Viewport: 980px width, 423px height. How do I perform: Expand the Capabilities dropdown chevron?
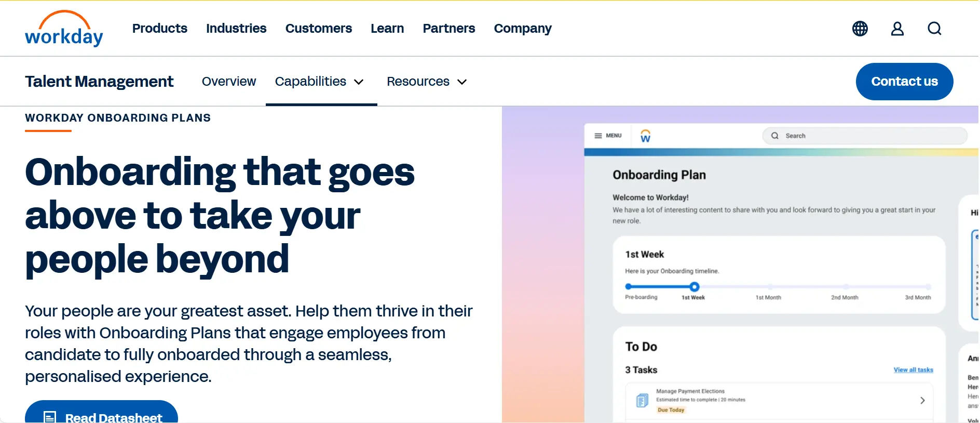359,82
